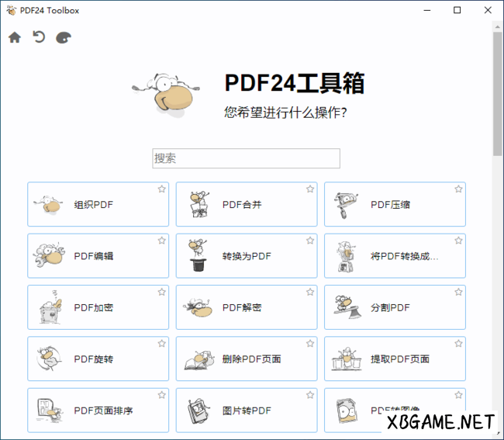Screen dimensions: 504x440
Task: Select the 提取PDF页面 tool
Action: [x=395, y=359]
